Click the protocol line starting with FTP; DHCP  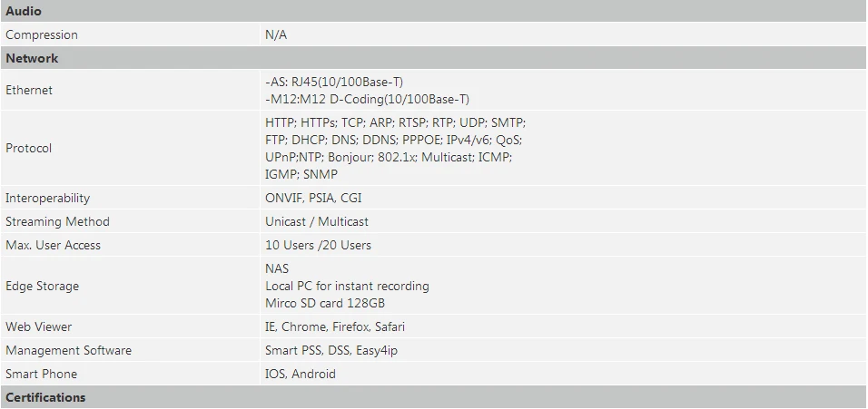click(x=393, y=140)
